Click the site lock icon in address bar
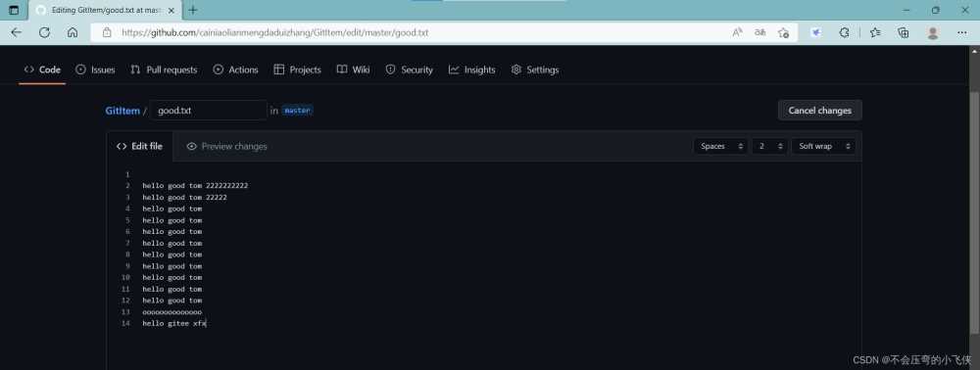The height and width of the screenshot is (370, 980). 107,32
